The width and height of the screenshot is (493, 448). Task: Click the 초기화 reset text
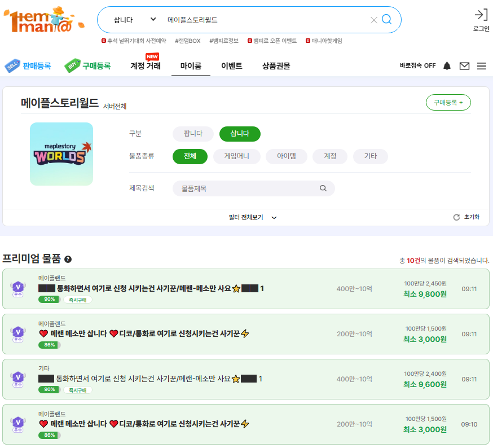(472, 217)
